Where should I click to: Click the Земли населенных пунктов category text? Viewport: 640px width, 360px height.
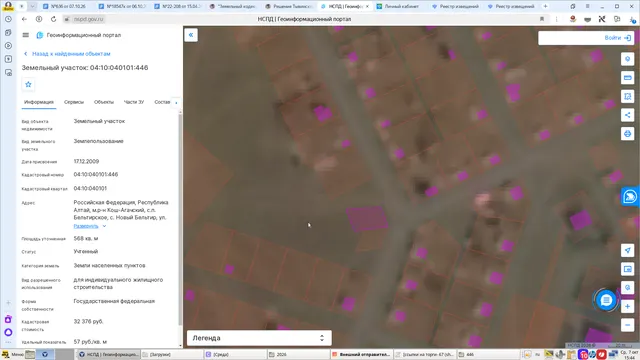(109, 266)
